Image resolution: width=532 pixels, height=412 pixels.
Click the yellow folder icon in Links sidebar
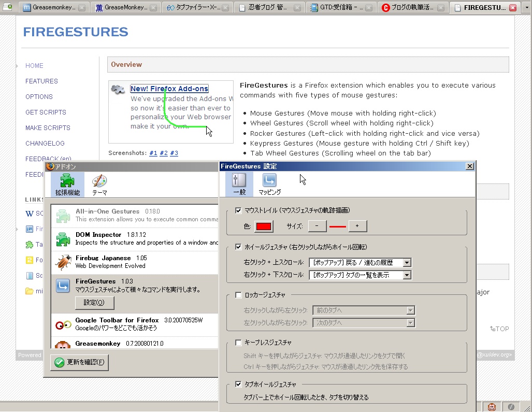pos(30,291)
